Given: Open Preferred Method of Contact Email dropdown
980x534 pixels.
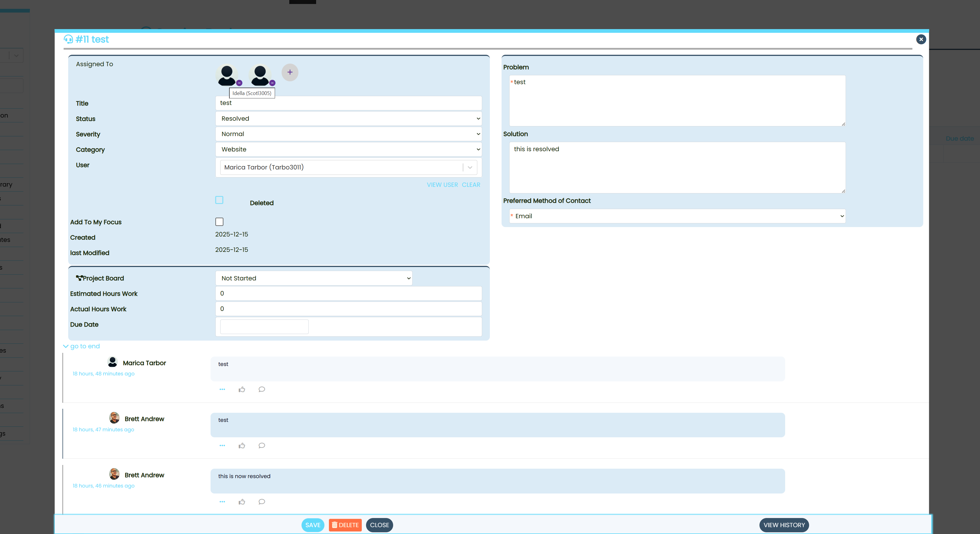Looking at the screenshot, I should click(677, 216).
